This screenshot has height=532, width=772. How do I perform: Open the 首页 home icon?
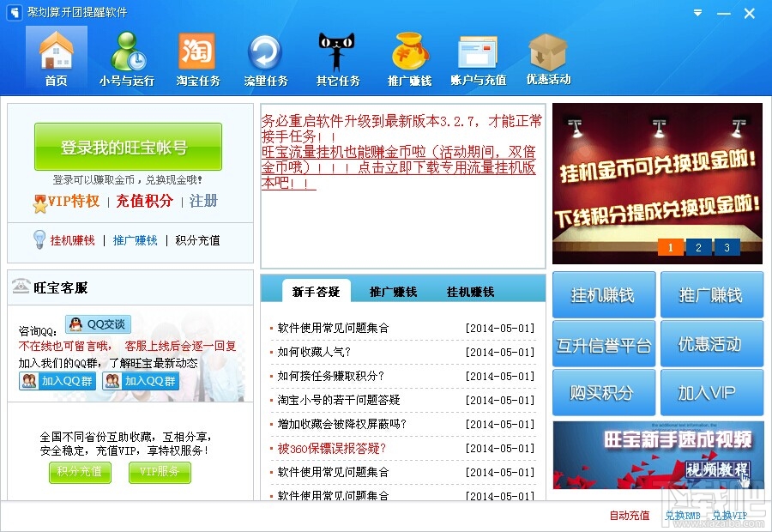pos(56,57)
